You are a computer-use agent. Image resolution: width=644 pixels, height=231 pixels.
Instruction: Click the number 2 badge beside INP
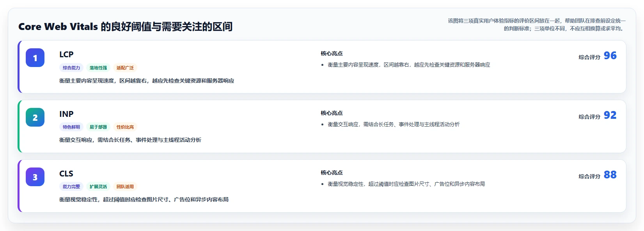(35, 117)
